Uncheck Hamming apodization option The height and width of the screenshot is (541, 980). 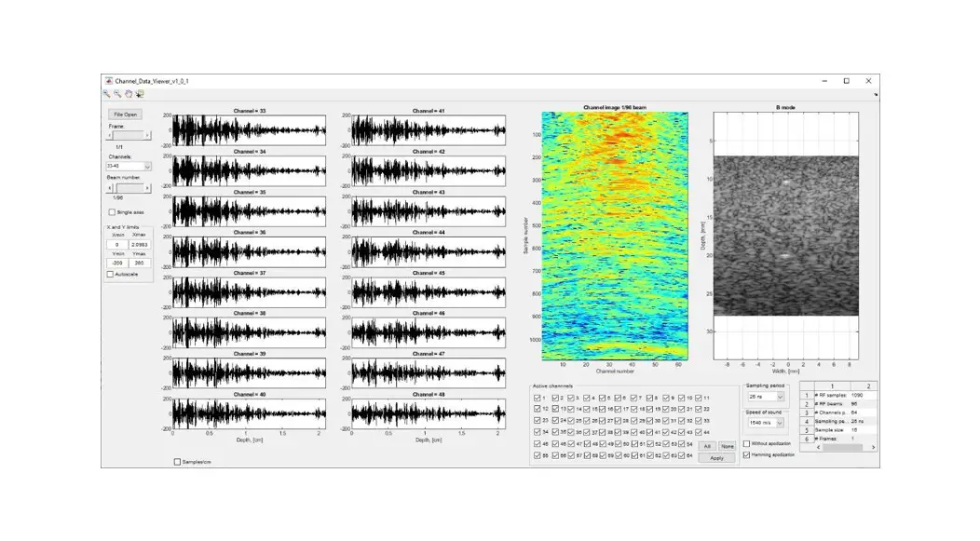[746, 454]
